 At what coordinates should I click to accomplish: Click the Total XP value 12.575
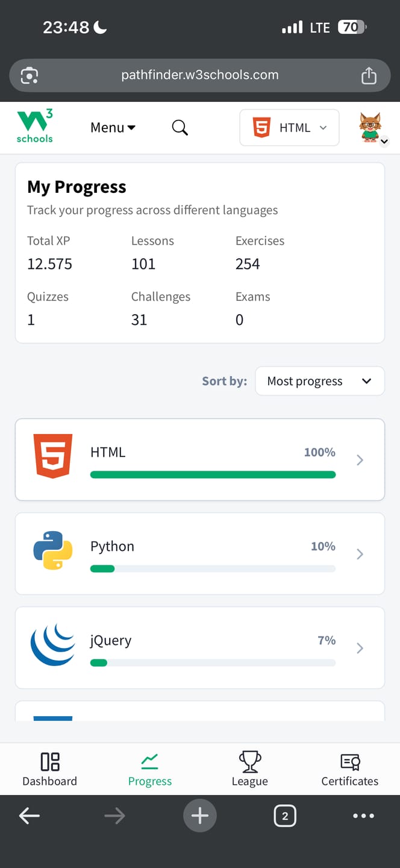pos(49,264)
